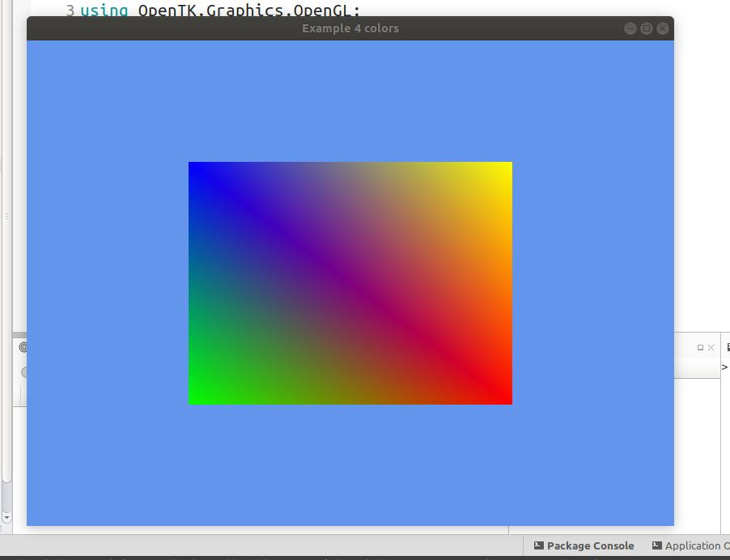Close the side panel with its X
Image resolution: width=730 pixels, height=560 pixels.
point(711,347)
